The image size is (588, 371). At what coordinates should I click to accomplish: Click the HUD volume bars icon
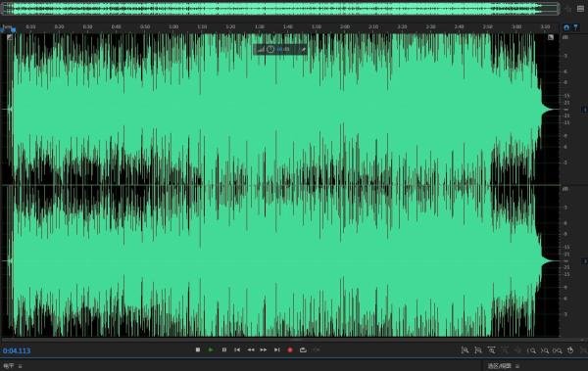pyautogui.click(x=261, y=49)
